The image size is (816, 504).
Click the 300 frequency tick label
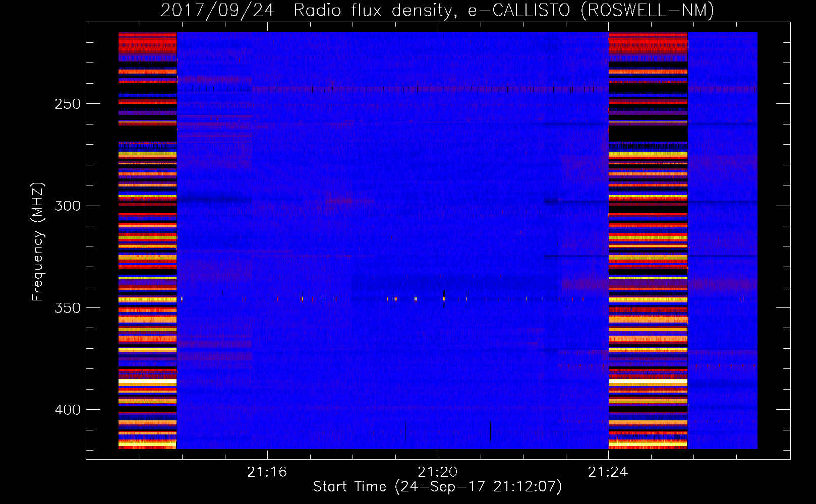pyautogui.click(x=68, y=206)
